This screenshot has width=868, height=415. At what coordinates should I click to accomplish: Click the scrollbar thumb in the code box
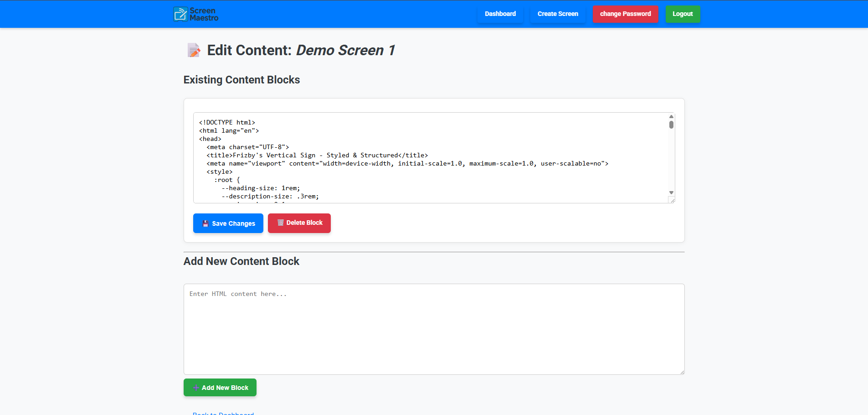(x=671, y=124)
